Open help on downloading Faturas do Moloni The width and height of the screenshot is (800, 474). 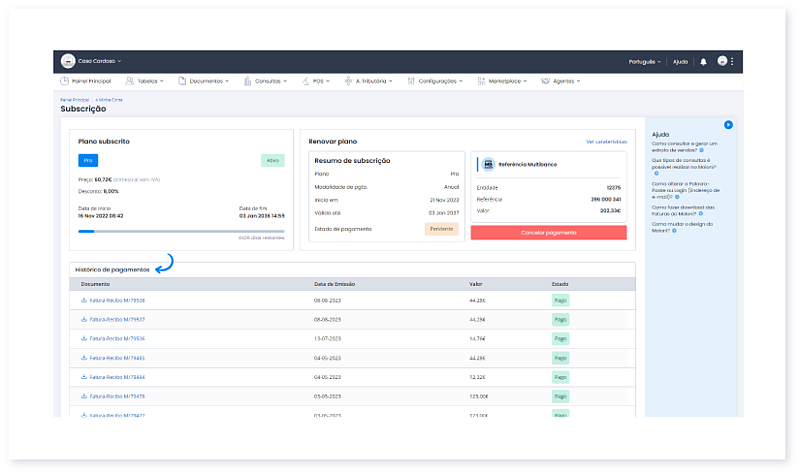[683, 211]
